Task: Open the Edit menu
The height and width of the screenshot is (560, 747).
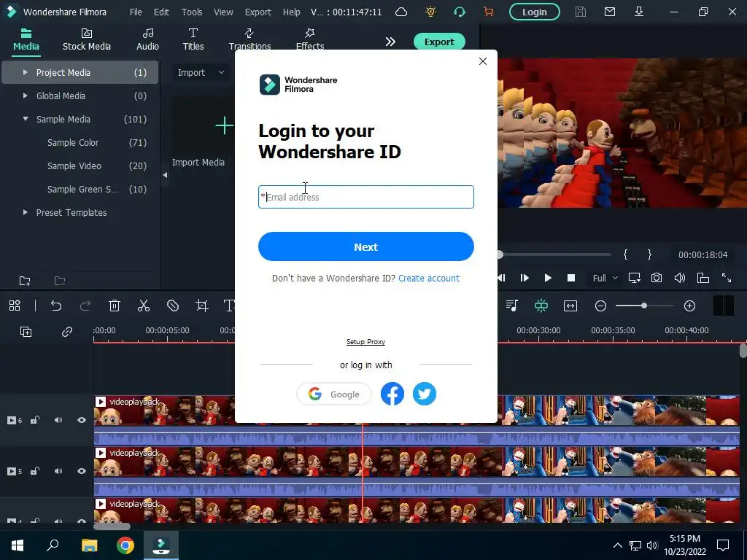Action: point(161,12)
